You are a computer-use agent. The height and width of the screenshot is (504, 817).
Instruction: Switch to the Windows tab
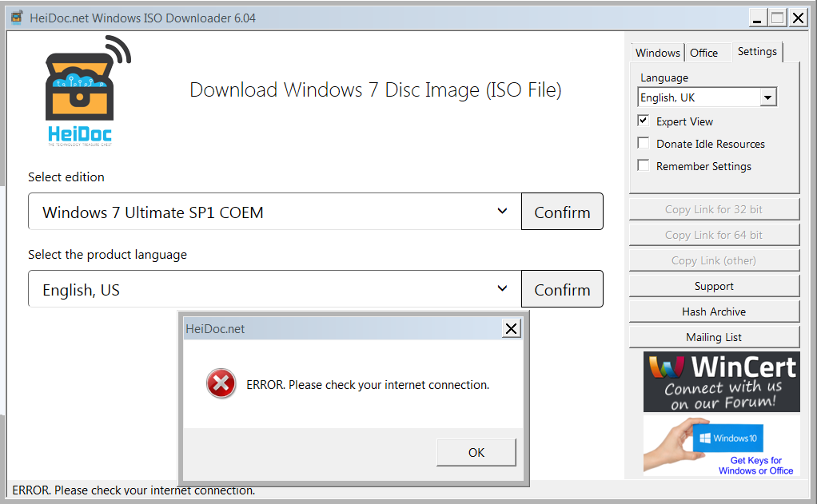658,53
